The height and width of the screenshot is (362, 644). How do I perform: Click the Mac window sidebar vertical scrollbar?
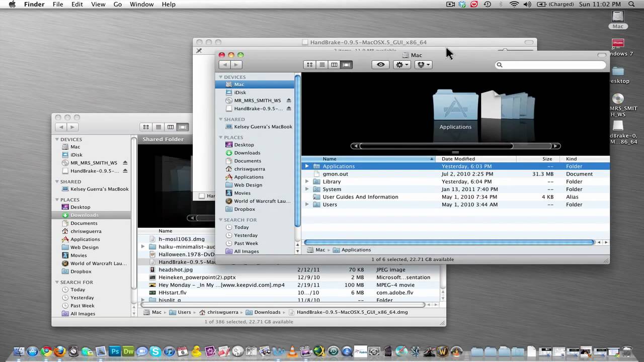(298, 151)
